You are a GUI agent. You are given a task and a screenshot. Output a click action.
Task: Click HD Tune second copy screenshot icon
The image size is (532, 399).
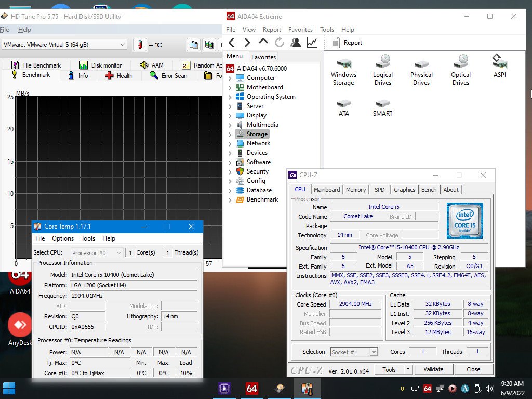209,45
